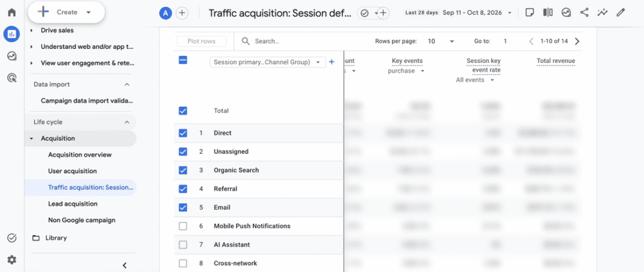Click the report status checkmark icon beside title
The height and width of the screenshot is (272, 644).
pyautogui.click(x=364, y=14)
